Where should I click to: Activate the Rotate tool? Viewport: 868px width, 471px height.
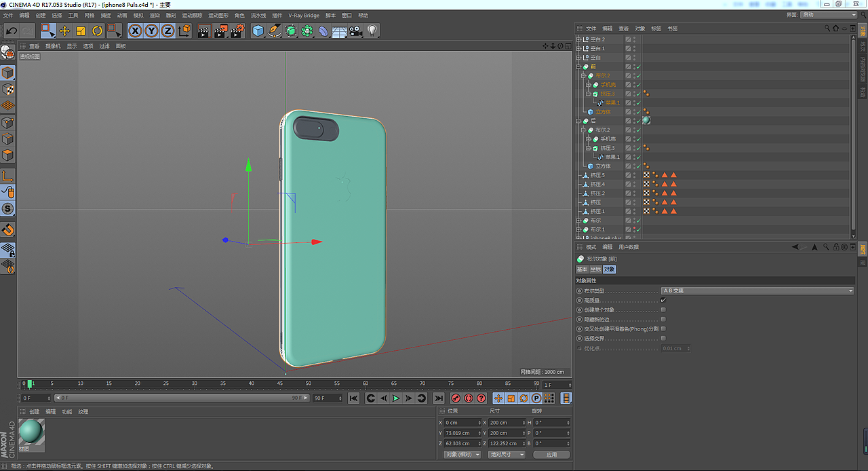tap(97, 31)
